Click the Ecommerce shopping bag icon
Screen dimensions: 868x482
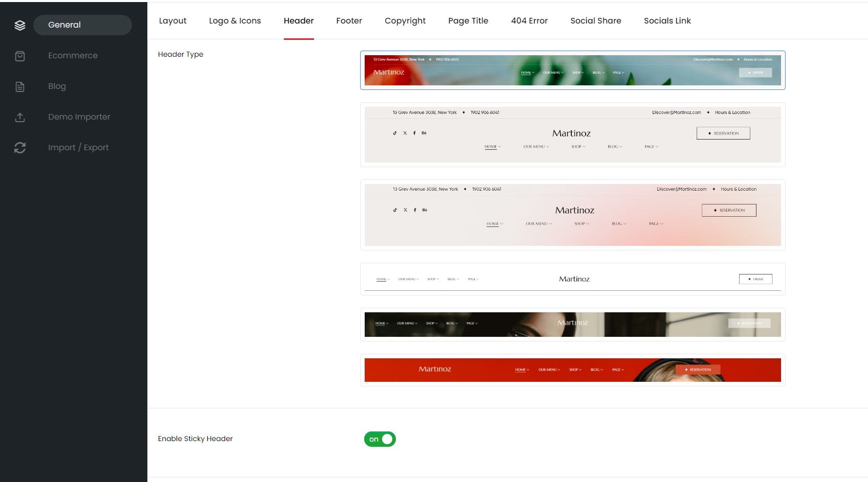click(20, 56)
